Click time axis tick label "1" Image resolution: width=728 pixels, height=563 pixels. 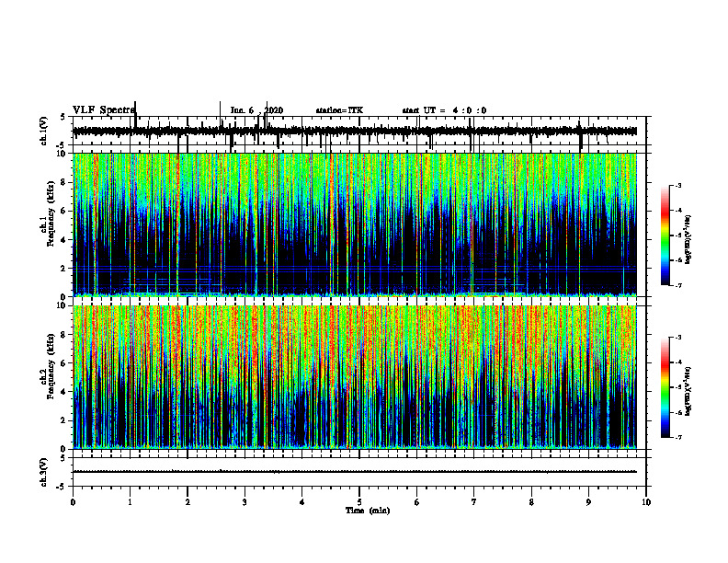[130, 502]
